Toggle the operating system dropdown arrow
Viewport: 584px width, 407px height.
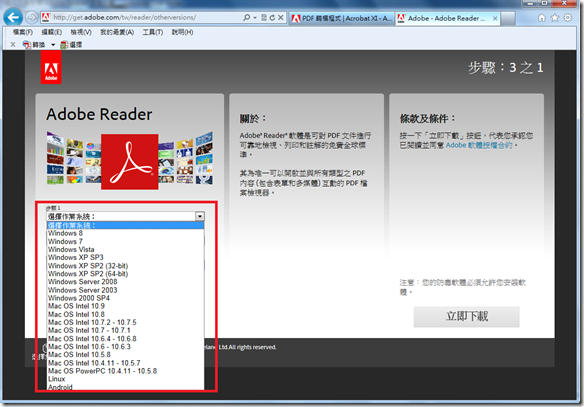[x=200, y=216]
